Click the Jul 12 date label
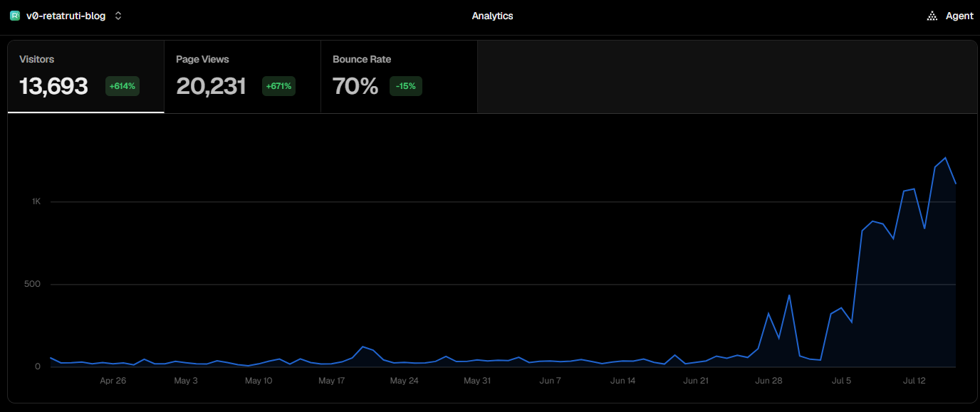 pyautogui.click(x=914, y=381)
